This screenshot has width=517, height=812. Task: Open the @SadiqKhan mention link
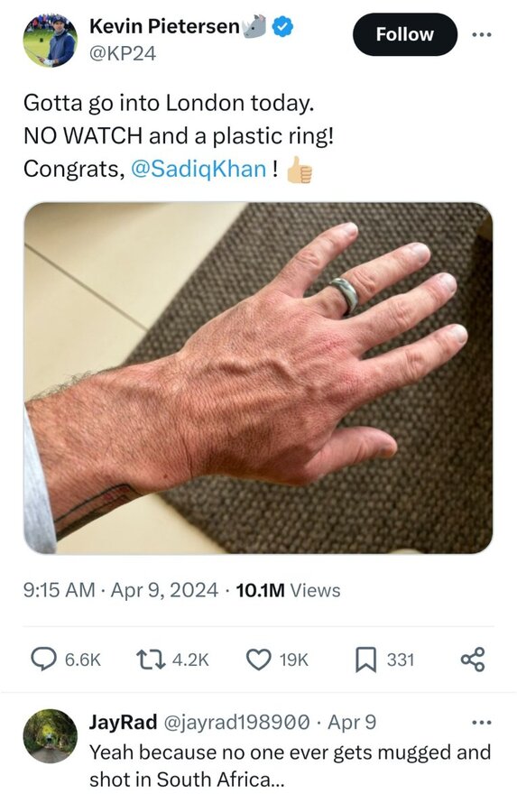[x=198, y=169]
